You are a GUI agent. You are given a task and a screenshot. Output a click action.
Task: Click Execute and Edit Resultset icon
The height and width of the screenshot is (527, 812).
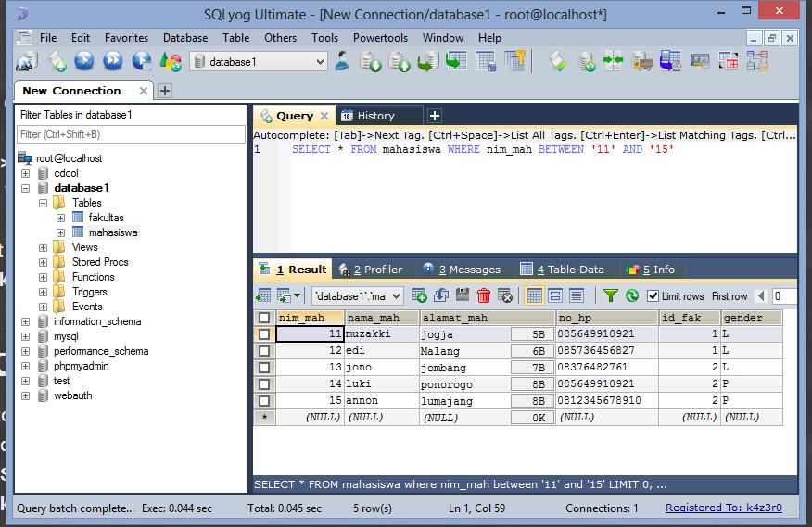tap(141, 61)
